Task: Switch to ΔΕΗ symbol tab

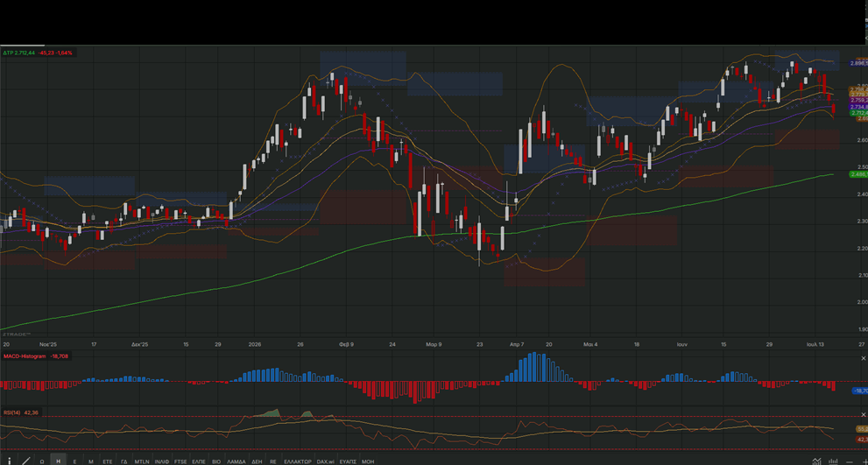Action: pos(257,461)
